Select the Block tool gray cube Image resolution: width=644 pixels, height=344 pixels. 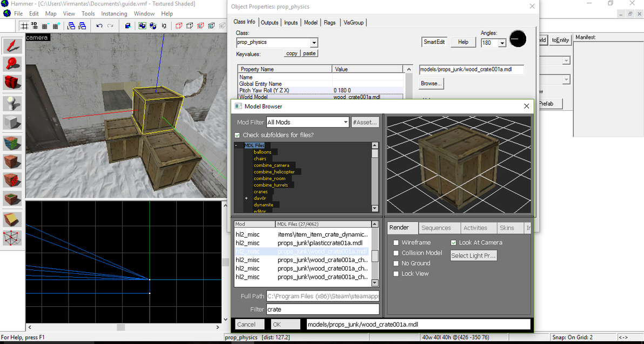pyautogui.click(x=12, y=122)
